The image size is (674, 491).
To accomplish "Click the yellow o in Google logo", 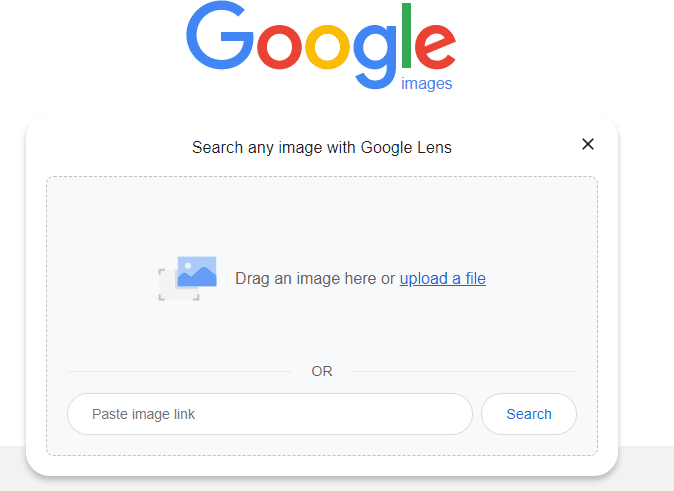I will (x=328, y=47).
